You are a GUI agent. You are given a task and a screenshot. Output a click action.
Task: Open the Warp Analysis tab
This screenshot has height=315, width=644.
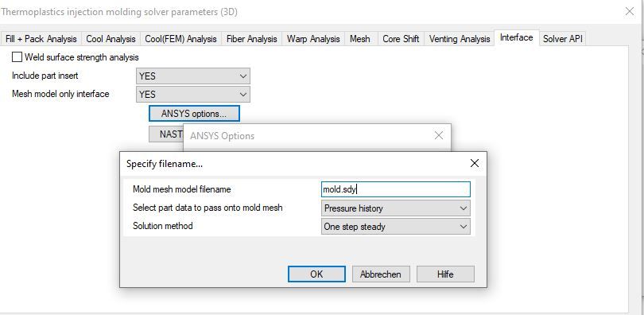coord(313,39)
